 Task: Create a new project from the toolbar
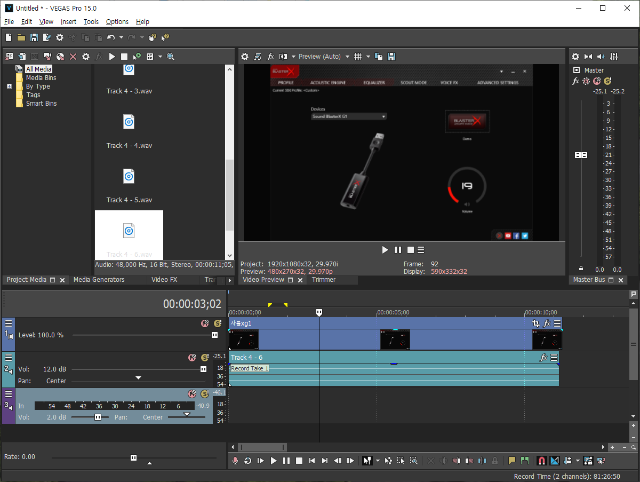(9, 38)
